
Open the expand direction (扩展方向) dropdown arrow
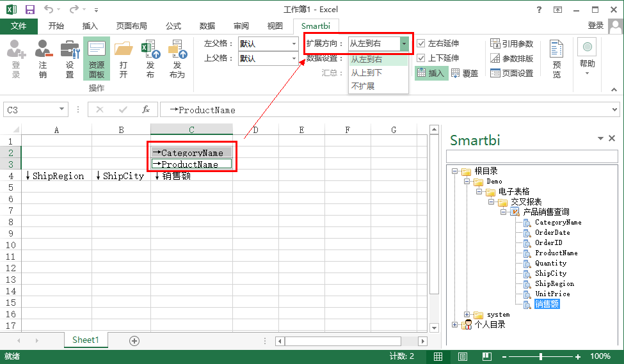pos(404,44)
